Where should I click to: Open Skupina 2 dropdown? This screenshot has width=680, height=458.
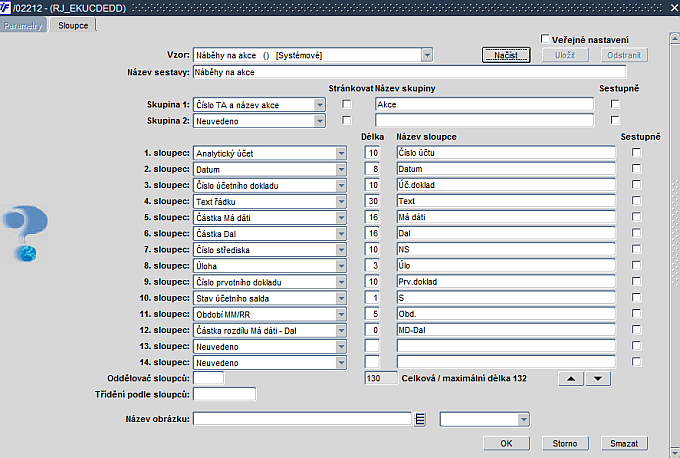click(320, 121)
